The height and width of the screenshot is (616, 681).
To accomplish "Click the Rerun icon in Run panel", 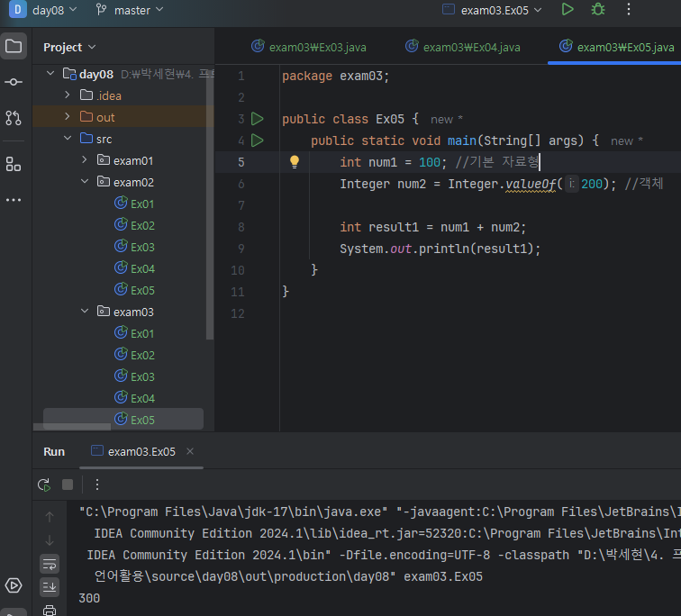I will click(43, 485).
